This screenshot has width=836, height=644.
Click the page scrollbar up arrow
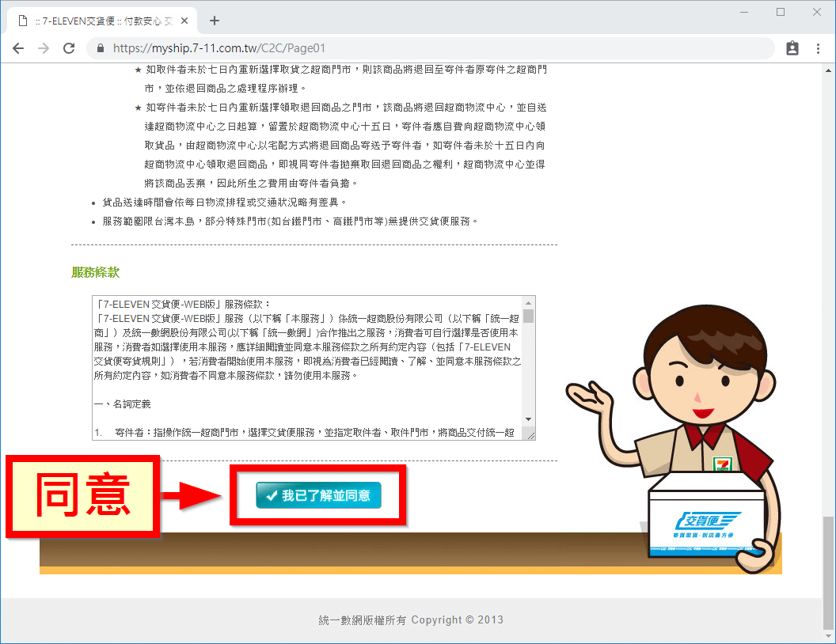(827, 70)
